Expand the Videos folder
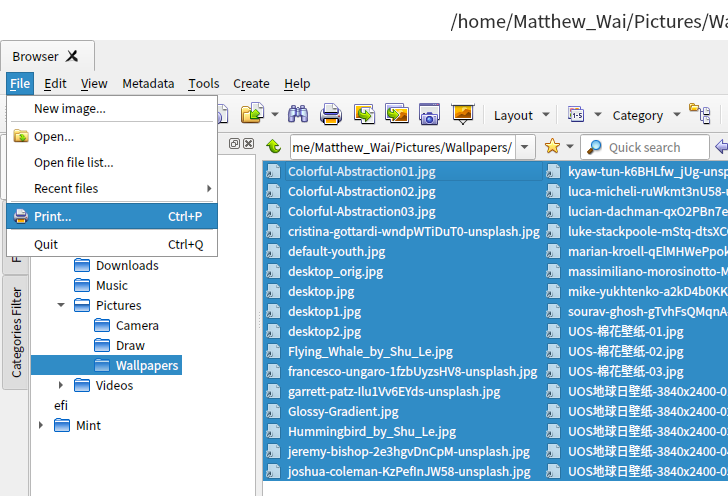Screen dimensions: 728x496 (61, 385)
